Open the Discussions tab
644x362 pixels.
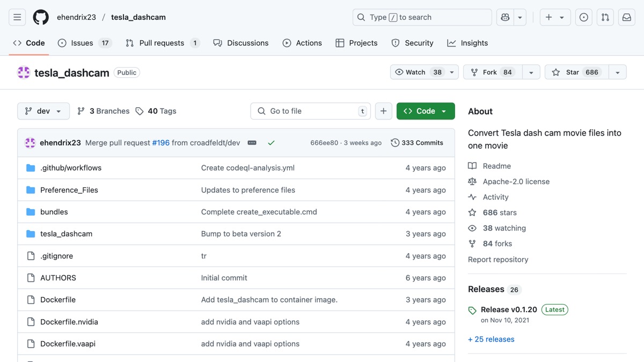point(241,43)
